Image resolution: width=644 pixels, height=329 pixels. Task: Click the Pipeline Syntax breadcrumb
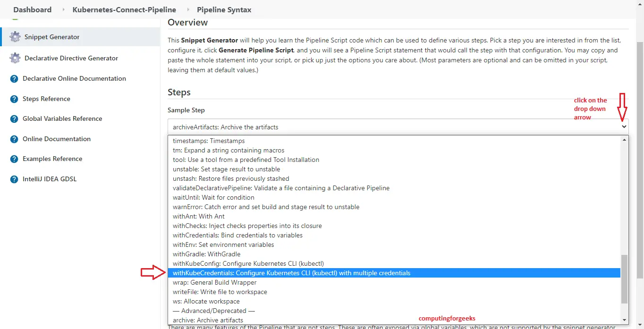(x=224, y=9)
